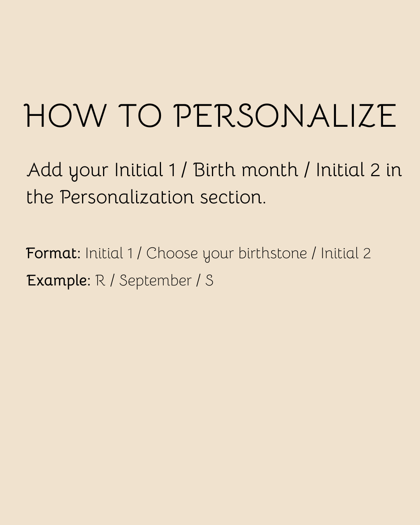The height and width of the screenshot is (525, 420).
Task: Click the word 'the' starting the second line
Action: pyautogui.click(x=40, y=197)
